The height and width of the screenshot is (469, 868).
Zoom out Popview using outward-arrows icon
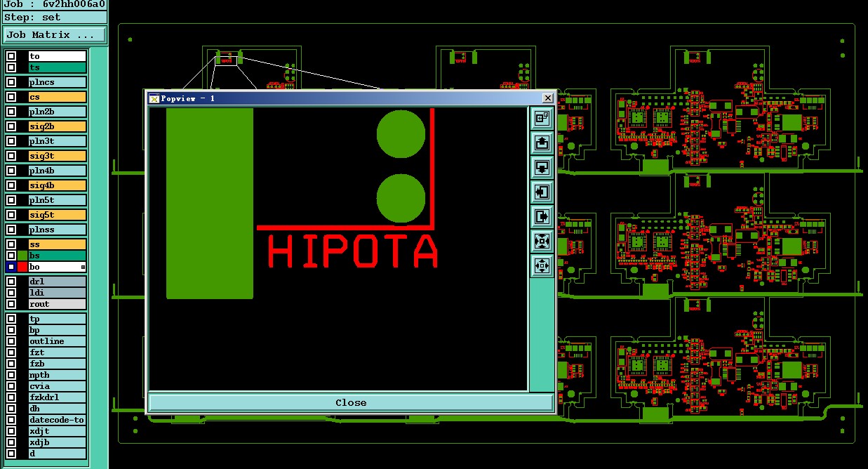(542, 265)
